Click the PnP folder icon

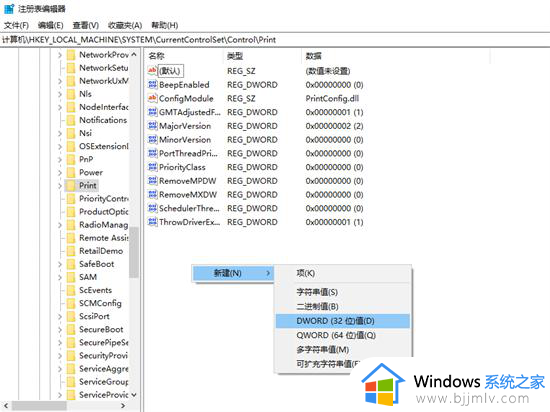click(x=71, y=159)
